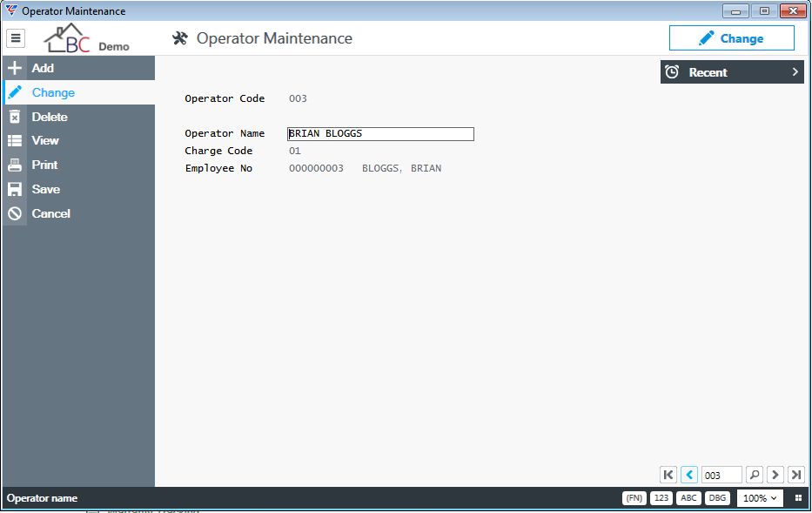Toggle the DBG status indicator
Viewport: 812px width, 513px height.
[717, 498]
